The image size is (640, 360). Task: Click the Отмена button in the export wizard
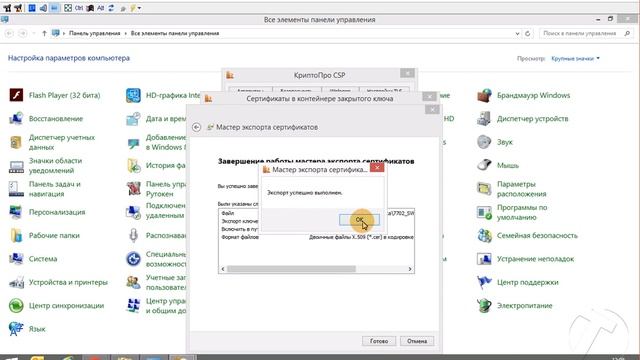417,341
